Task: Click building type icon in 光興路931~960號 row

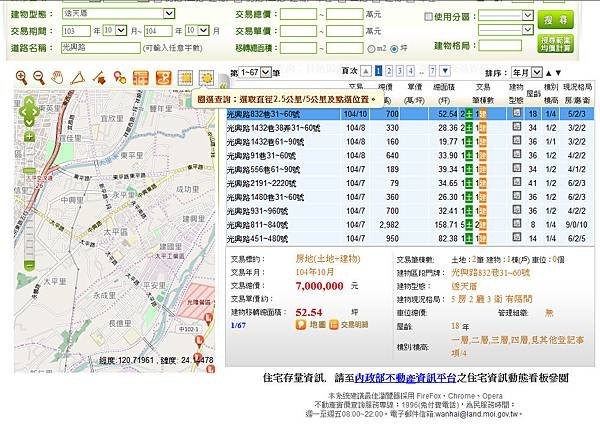Action: (x=517, y=210)
